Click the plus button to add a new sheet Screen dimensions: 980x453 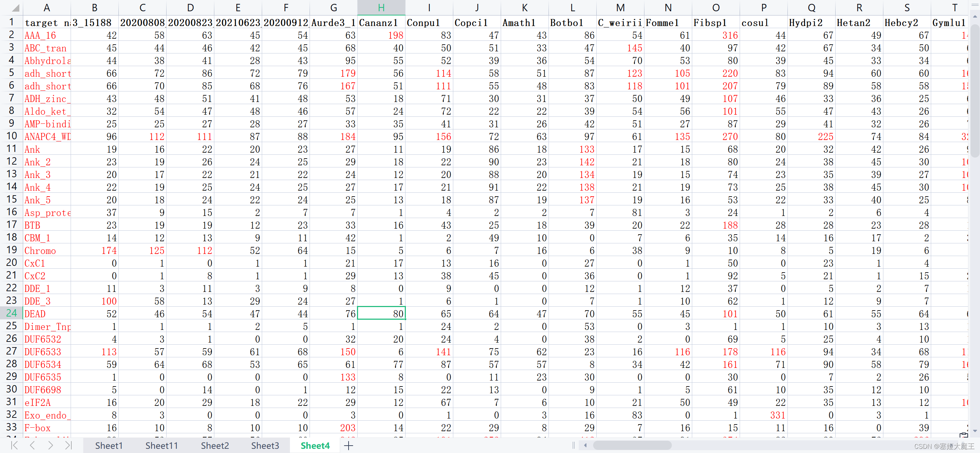click(348, 445)
